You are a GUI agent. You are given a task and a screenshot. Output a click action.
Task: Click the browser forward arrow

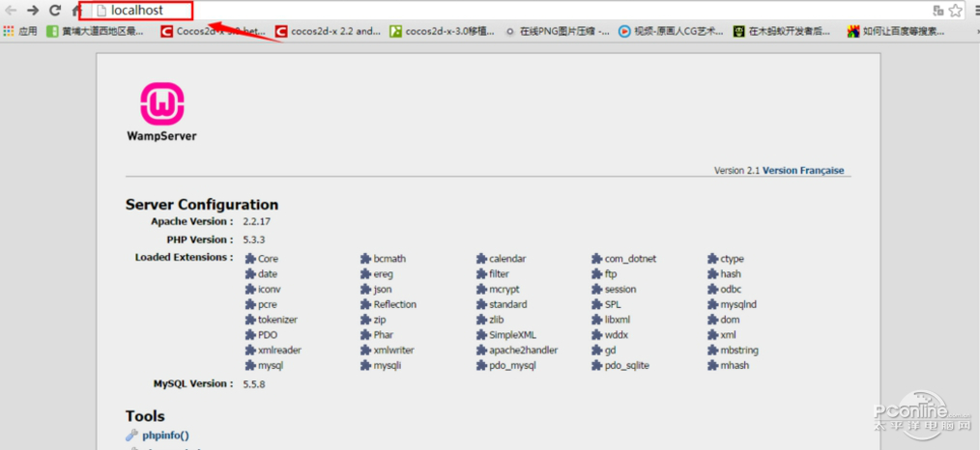coord(33,10)
